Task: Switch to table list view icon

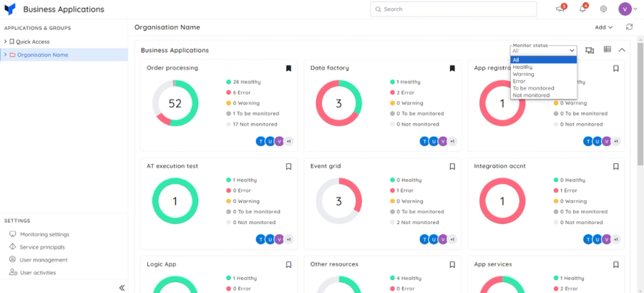Action: coord(607,49)
